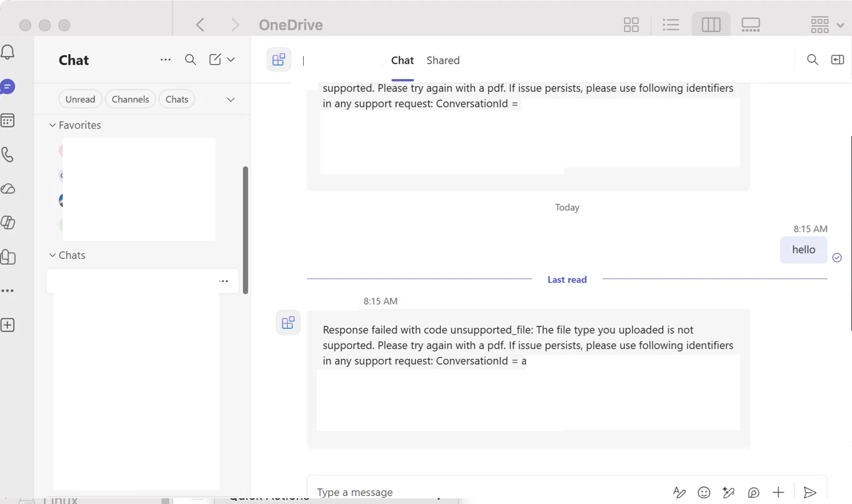
Task: Open the Copilot icon in sidebar
Action: coord(8,223)
